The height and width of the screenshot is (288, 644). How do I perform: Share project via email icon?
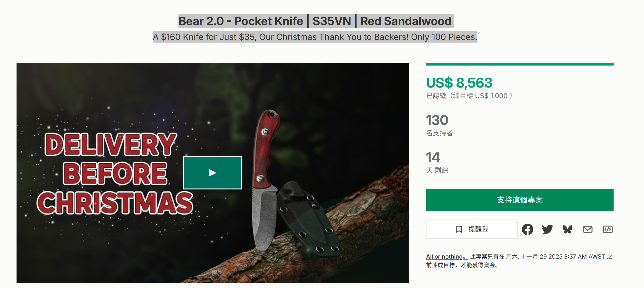coord(587,229)
